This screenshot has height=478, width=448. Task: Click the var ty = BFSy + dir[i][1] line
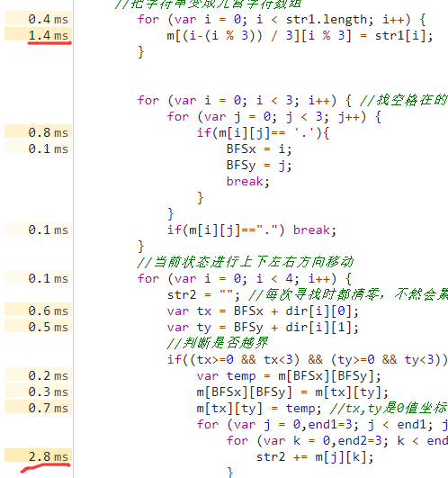pyautogui.click(x=263, y=327)
